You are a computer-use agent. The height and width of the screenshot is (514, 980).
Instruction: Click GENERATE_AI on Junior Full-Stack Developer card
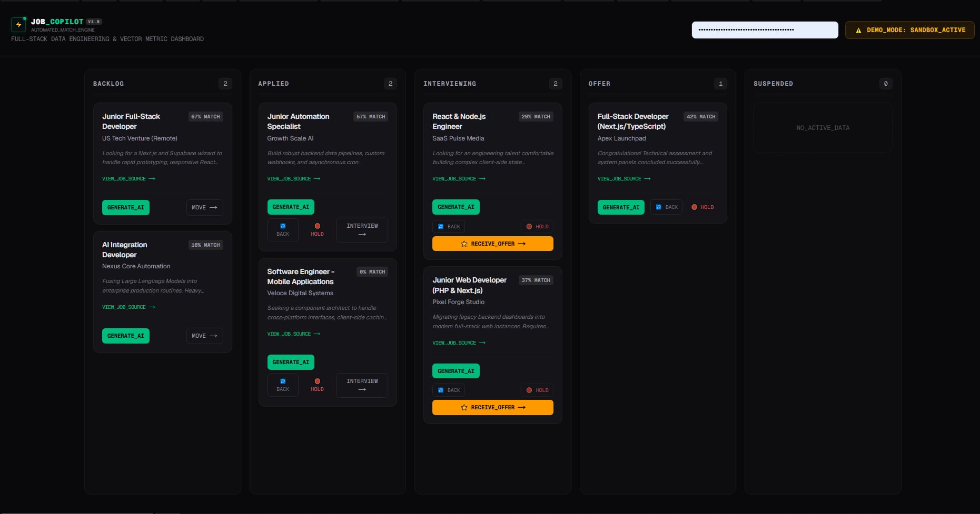click(126, 207)
